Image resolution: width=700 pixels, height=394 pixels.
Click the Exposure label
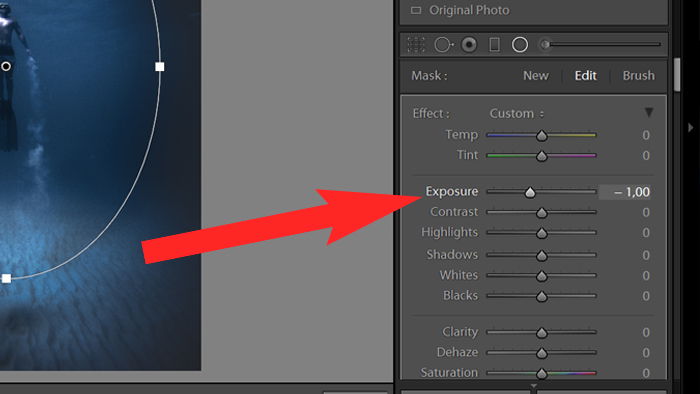coord(451,192)
